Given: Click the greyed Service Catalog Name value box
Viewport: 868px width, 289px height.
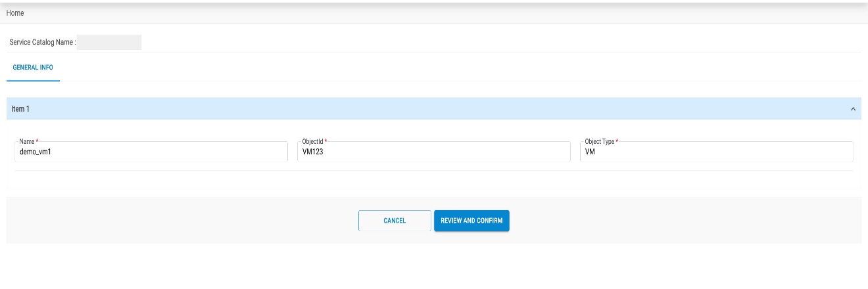Looking at the screenshot, I should tap(109, 43).
